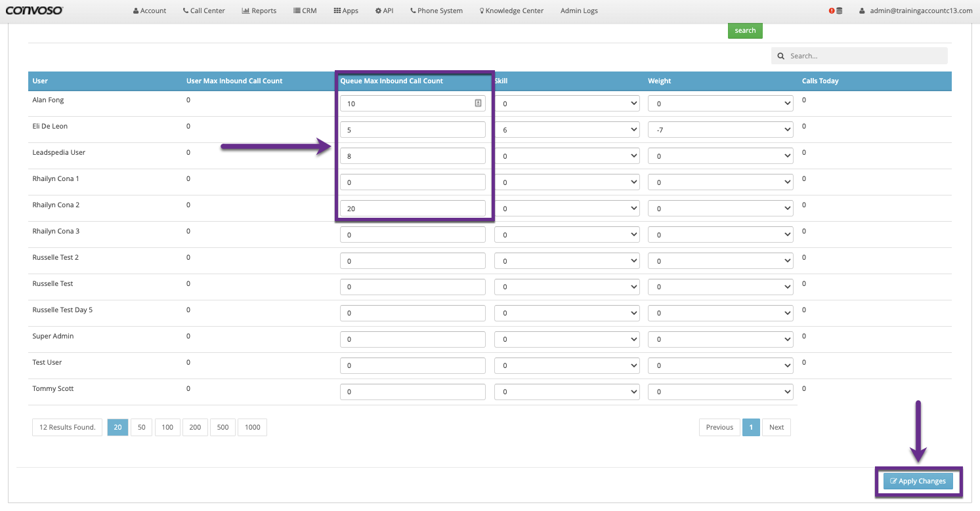Click the green search button

pyautogui.click(x=745, y=31)
